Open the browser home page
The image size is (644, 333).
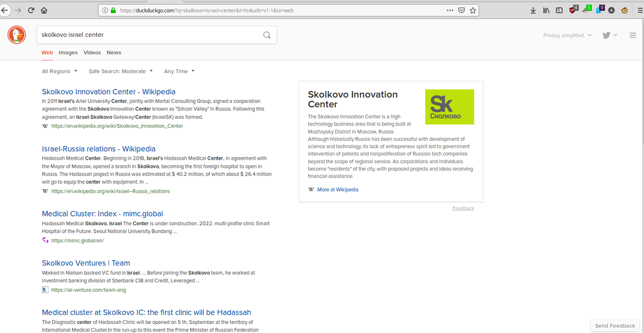tap(44, 10)
